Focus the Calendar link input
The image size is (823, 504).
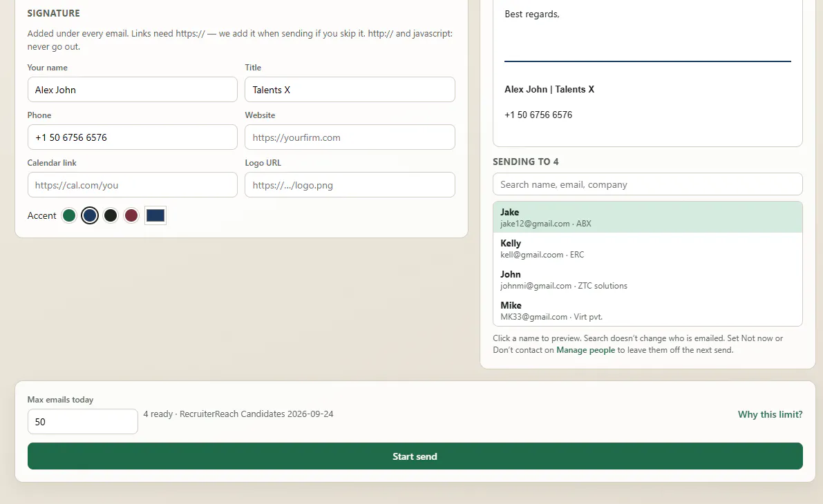coord(132,185)
